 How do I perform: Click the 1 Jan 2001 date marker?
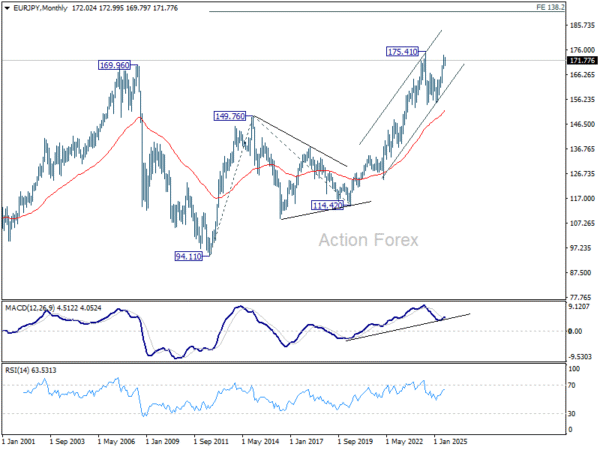[18, 442]
